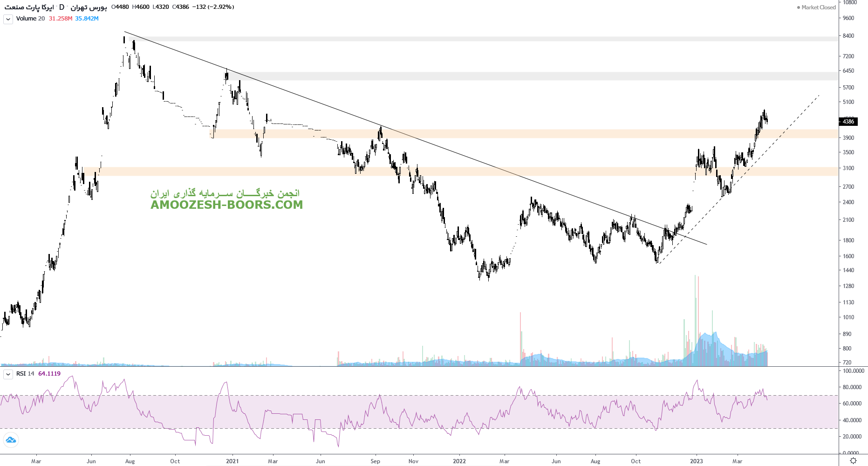Open chart settings gear icon
868x466 pixels.
click(853, 460)
